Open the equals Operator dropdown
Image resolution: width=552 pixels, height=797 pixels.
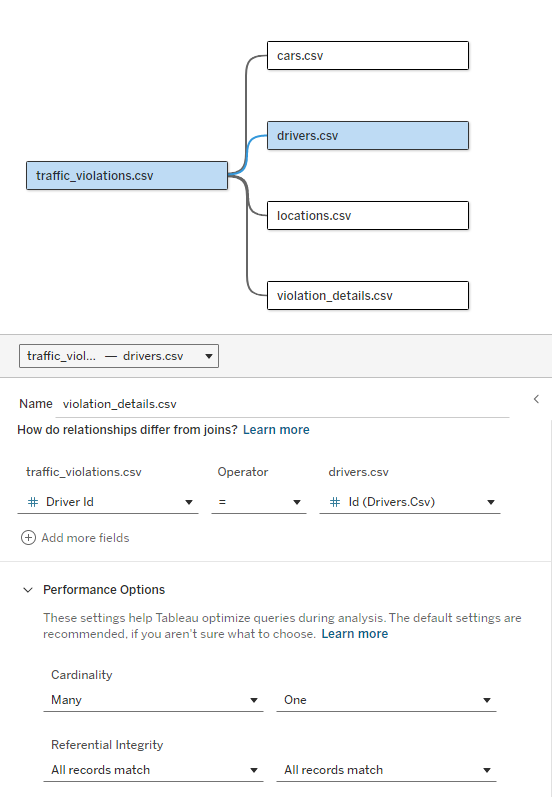[x=259, y=502]
